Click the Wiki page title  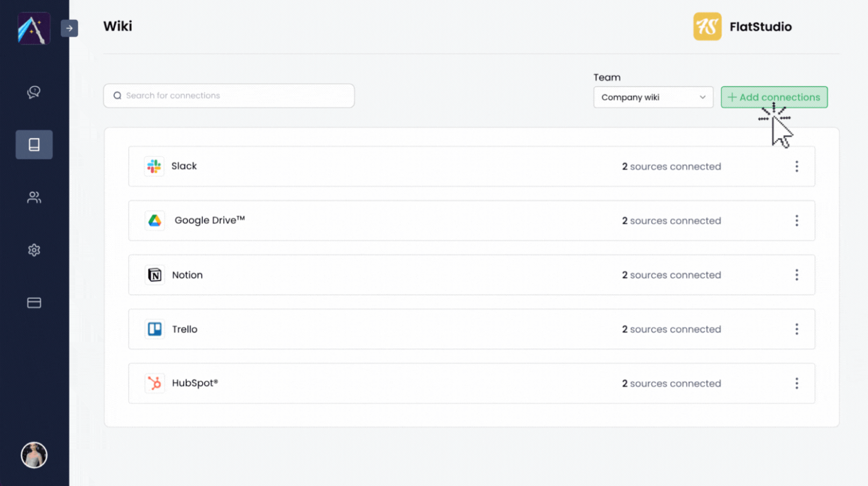[118, 26]
